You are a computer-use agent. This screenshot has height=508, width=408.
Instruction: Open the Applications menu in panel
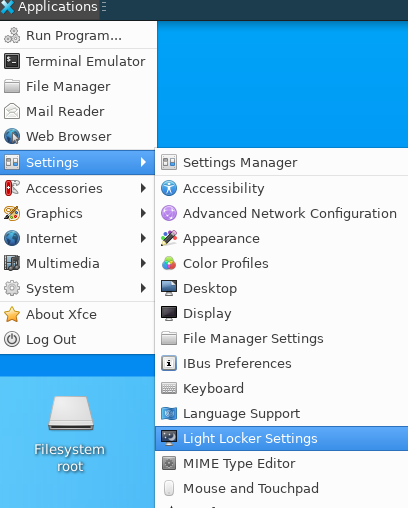(x=50, y=7)
